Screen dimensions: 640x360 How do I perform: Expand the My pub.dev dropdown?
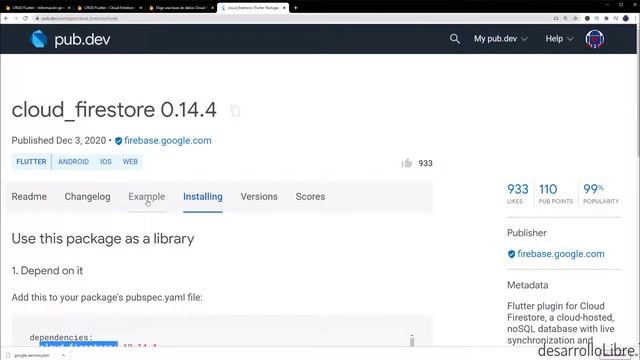(x=501, y=39)
